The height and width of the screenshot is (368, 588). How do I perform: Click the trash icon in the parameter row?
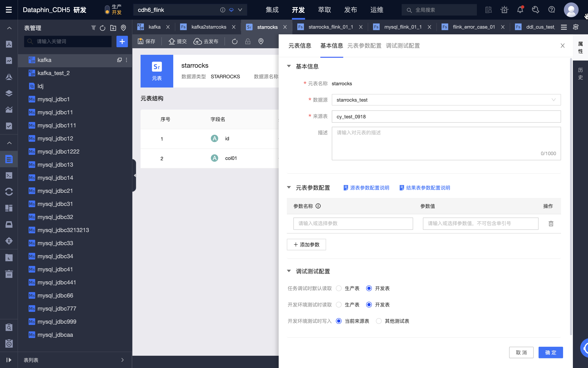551,223
